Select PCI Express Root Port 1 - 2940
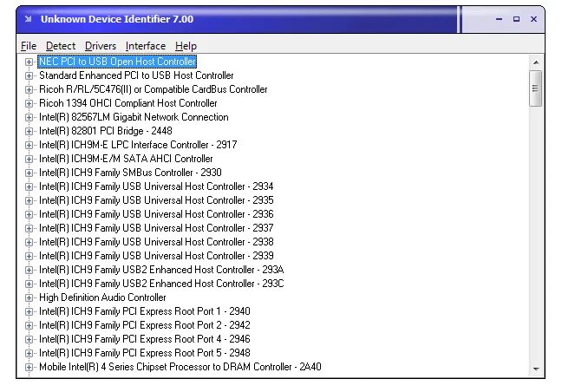 pyautogui.click(x=145, y=311)
